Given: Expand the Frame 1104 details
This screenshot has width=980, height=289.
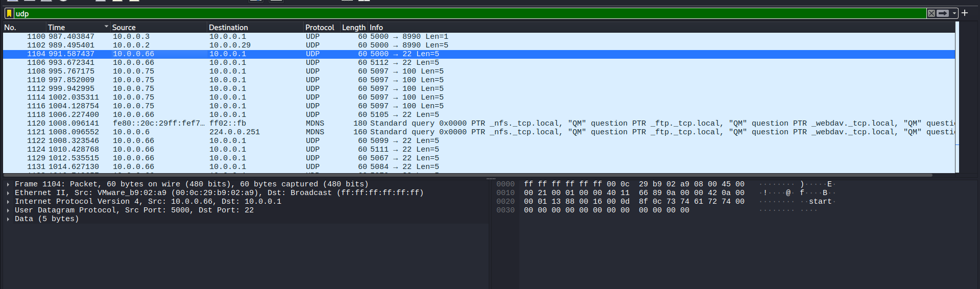Looking at the screenshot, I should (x=8, y=184).
